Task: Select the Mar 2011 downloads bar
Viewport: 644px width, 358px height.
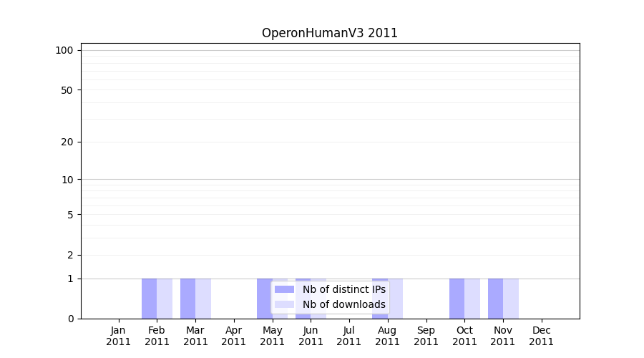Action: [x=203, y=299]
